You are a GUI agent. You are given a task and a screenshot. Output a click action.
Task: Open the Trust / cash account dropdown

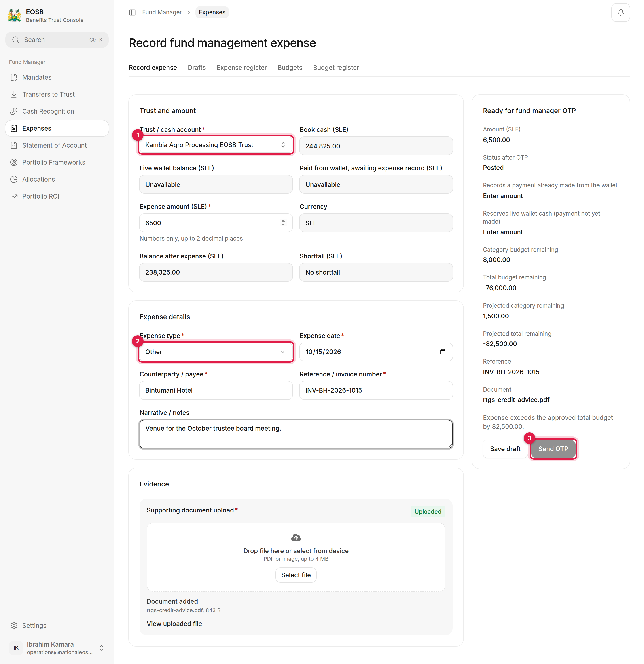[216, 145]
